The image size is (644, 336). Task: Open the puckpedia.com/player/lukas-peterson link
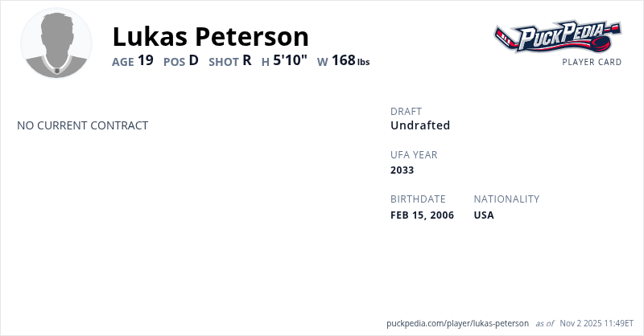[457, 322]
